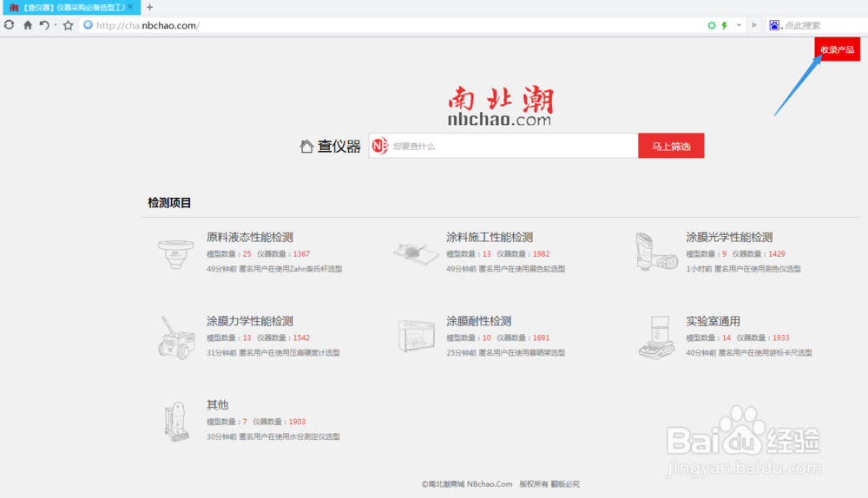Click the 查仪器 title text

339,146
